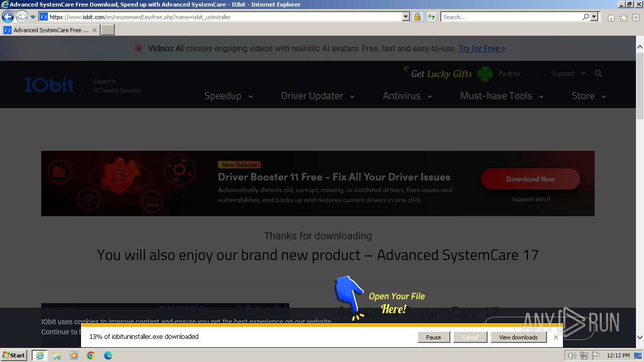Screen dimensions: 644x362
Task: Click the 'Thanks for downloading' text
Action: (318, 236)
